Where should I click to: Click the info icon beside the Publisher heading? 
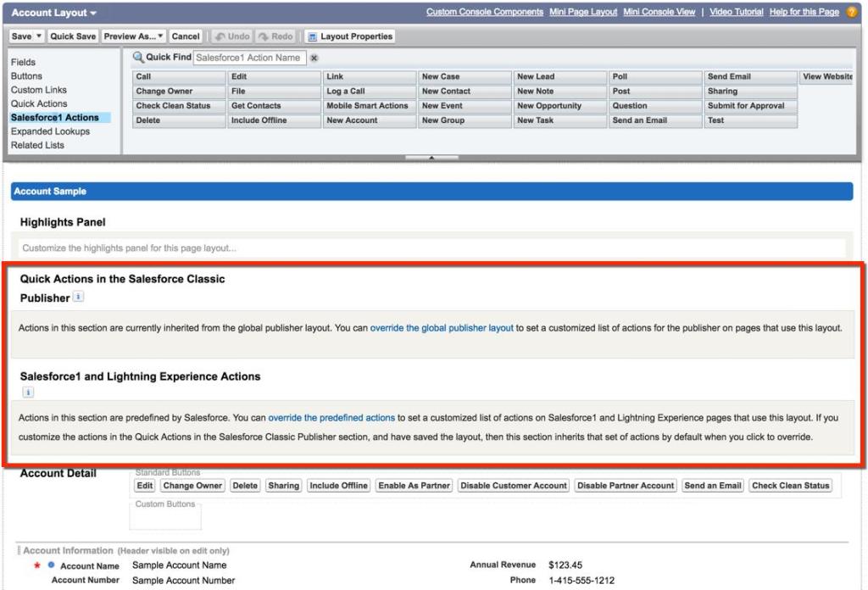pos(79,298)
